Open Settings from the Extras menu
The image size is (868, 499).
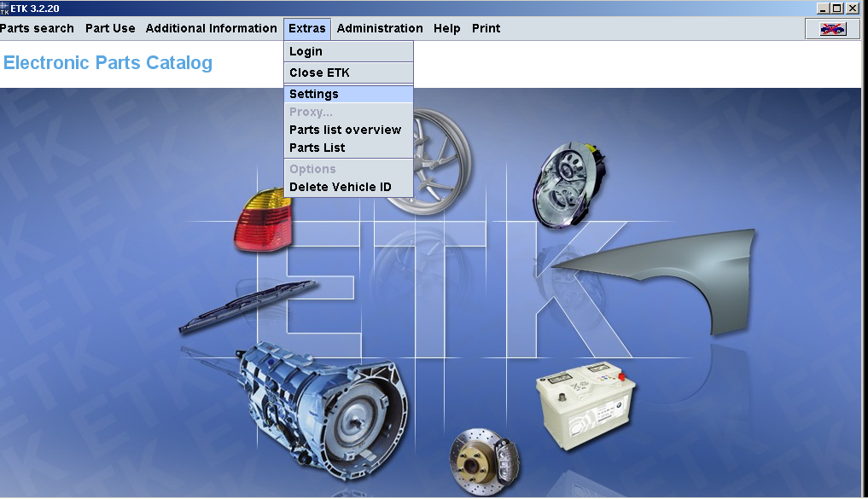pyautogui.click(x=313, y=94)
